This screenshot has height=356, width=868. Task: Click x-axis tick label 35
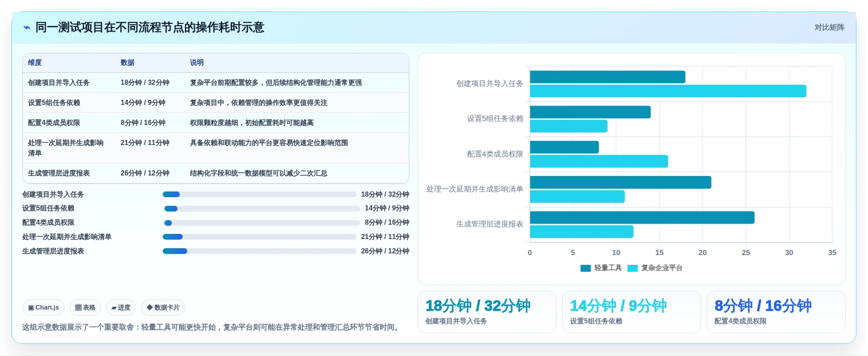832,253
